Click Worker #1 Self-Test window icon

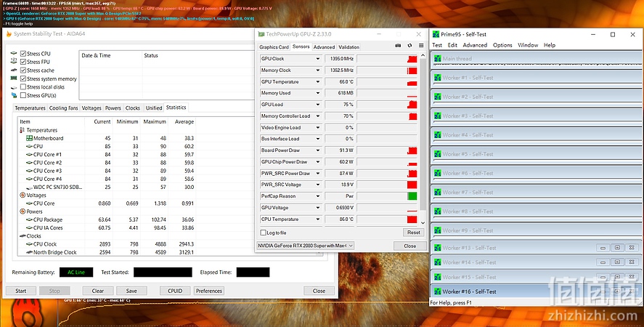(438, 78)
